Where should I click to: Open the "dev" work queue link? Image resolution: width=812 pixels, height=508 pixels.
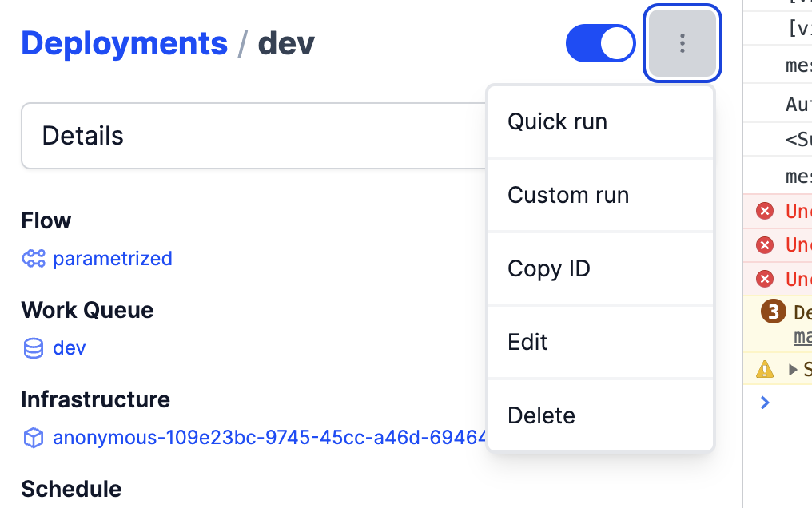coord(70,347)
